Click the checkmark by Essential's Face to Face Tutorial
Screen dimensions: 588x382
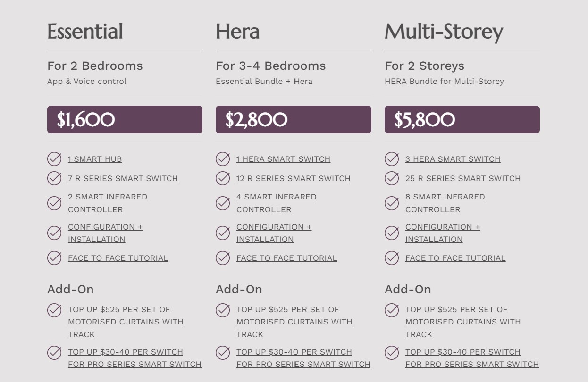click(x=54, y=258)
